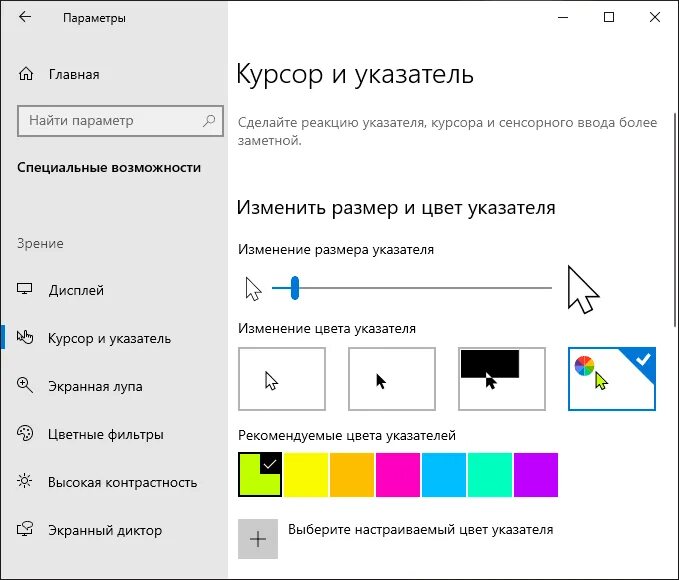This screenshot has height=580, width=679.
Task: Click the narrator icon in sidebar
Action: [25, 529]
